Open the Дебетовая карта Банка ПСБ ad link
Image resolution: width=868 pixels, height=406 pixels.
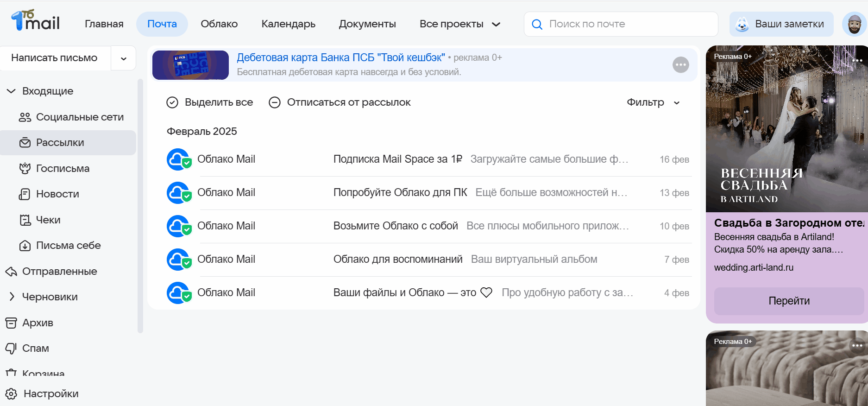coord(341,58)
